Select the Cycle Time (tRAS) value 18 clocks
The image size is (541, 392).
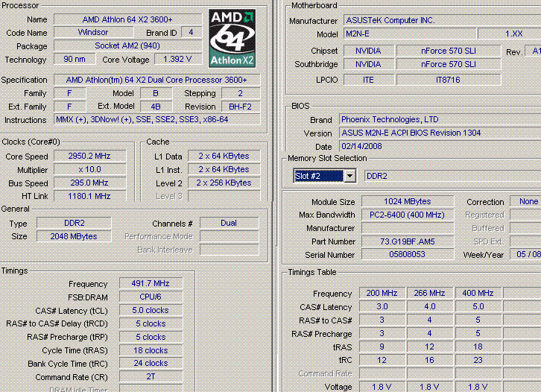pos(151,350)
